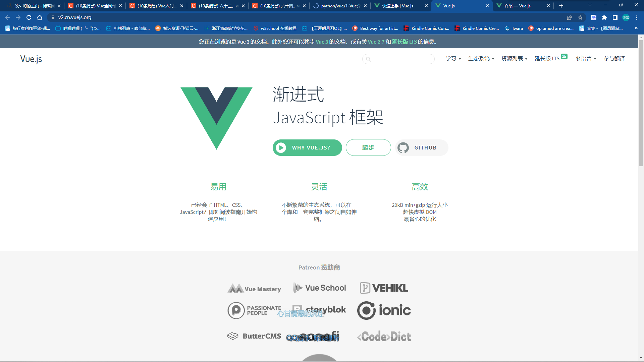Image resolution: width=644 pixels, height=362 pixels.
Task: Click the GitHub cat icon
Action: [404, 147]
